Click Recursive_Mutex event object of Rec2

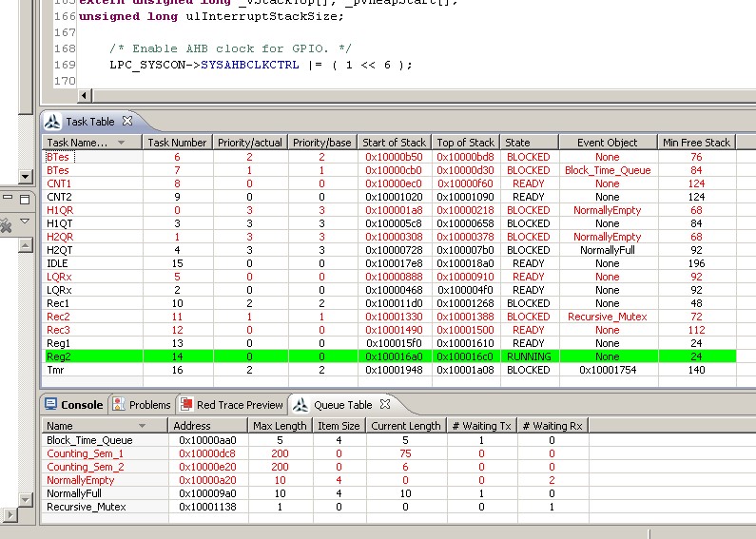click(x=608, y=317)
